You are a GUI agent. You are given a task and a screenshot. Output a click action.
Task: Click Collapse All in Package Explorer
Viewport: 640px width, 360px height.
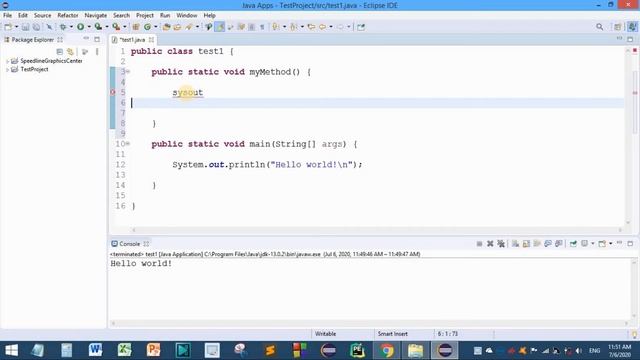[x=60, y=52]
